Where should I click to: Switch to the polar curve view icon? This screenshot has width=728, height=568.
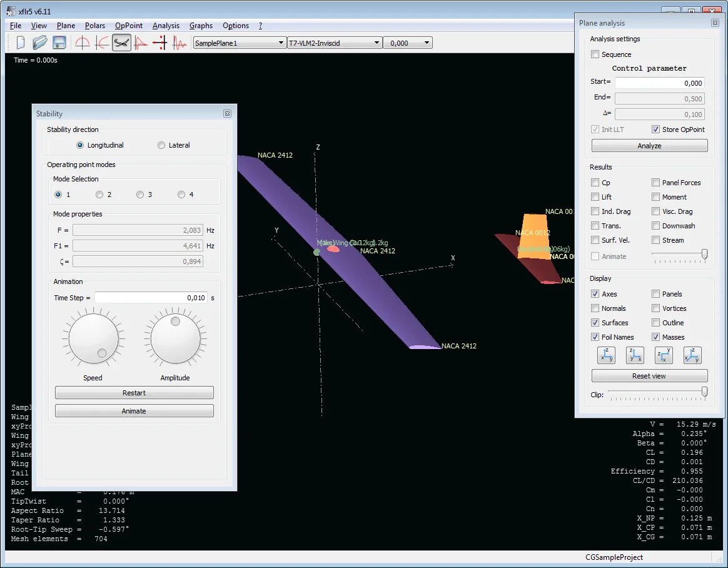pos(141,43)
